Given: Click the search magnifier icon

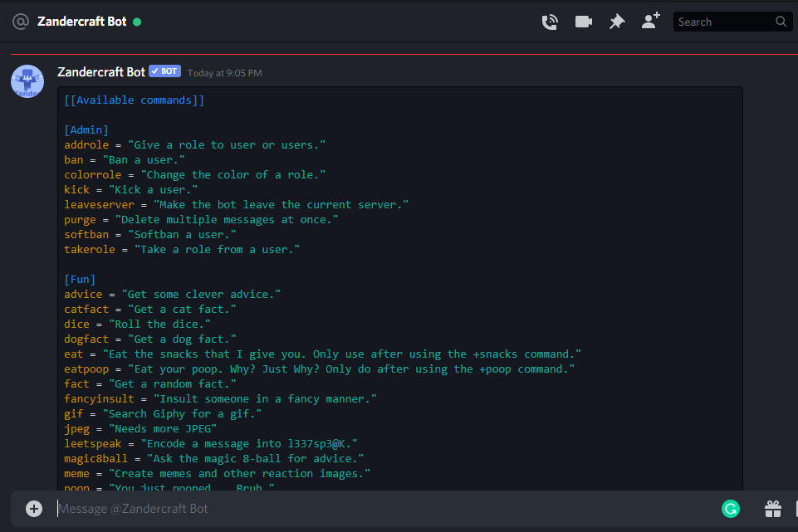Looking at the screenshot, I should tap(781, 22).
